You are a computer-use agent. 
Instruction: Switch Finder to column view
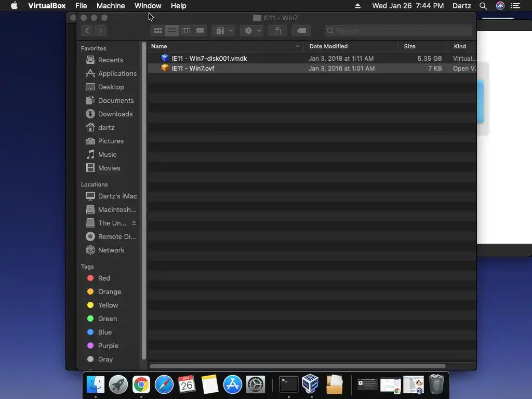[x=186, y=31]
